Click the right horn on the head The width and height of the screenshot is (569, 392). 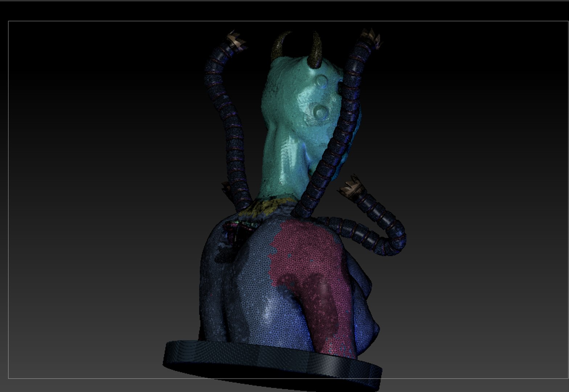(316, 50)
